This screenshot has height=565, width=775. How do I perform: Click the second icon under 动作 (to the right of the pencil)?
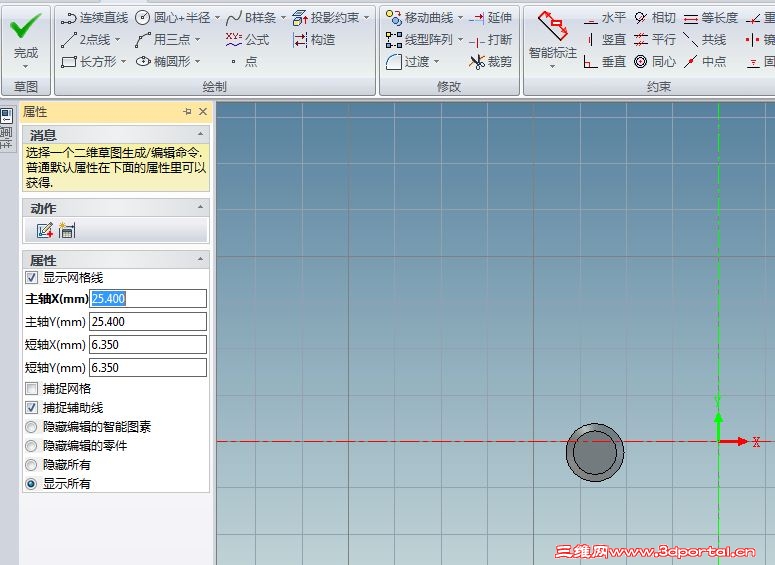67,230
